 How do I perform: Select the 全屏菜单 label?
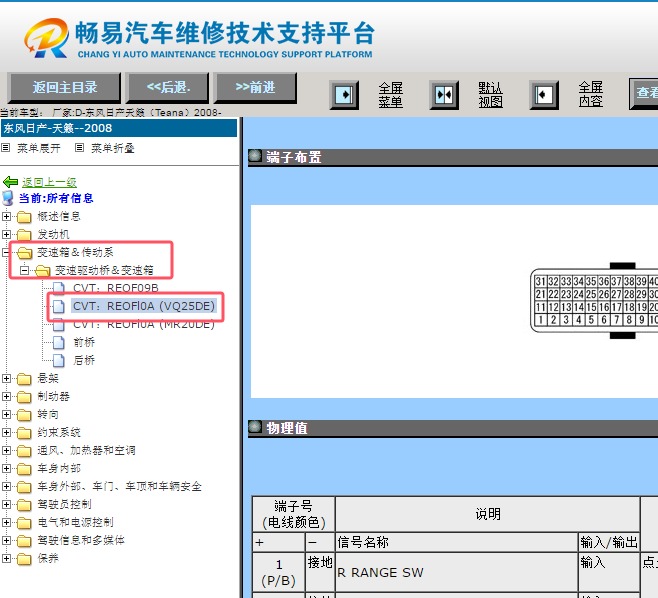390,95
